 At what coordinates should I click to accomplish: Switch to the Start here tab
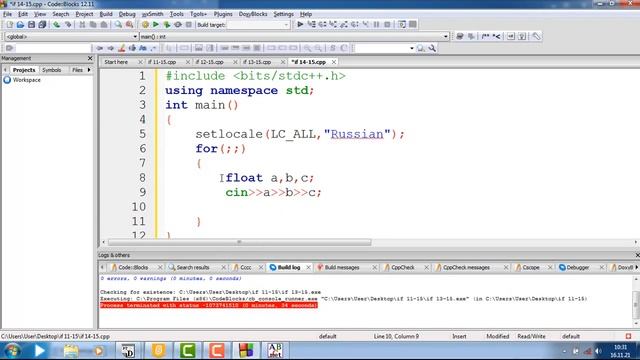coord(116,62)
